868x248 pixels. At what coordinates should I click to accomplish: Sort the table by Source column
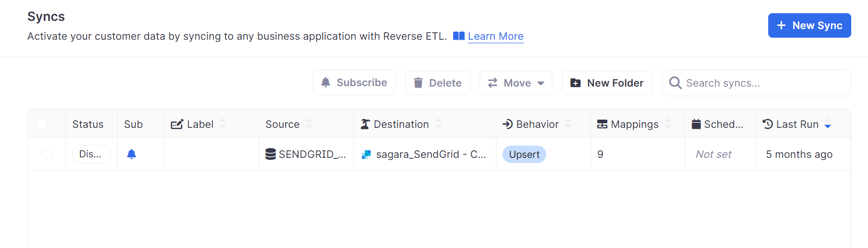pos(309,124)
